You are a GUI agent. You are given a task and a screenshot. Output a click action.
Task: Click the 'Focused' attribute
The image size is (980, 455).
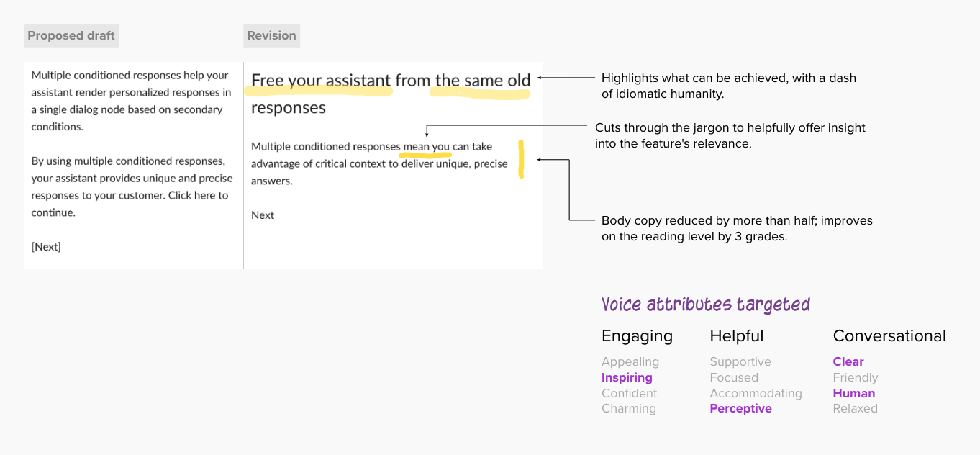(734, 377)
